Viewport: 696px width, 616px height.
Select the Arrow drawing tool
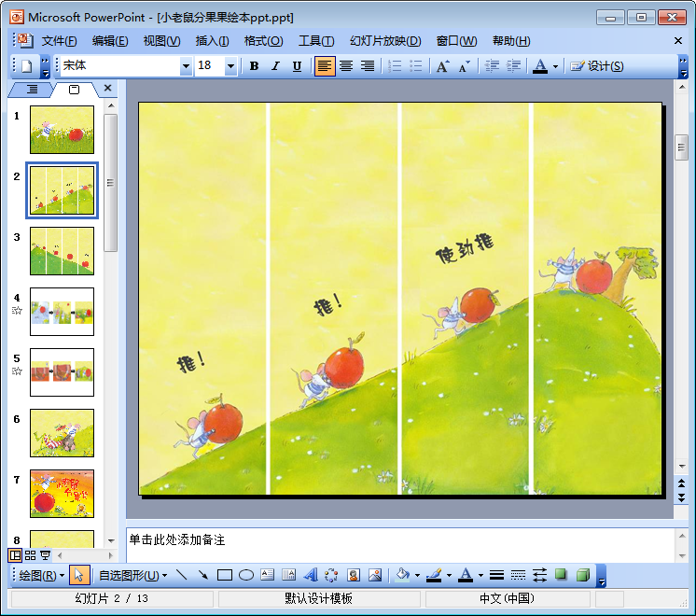[202, 575]
